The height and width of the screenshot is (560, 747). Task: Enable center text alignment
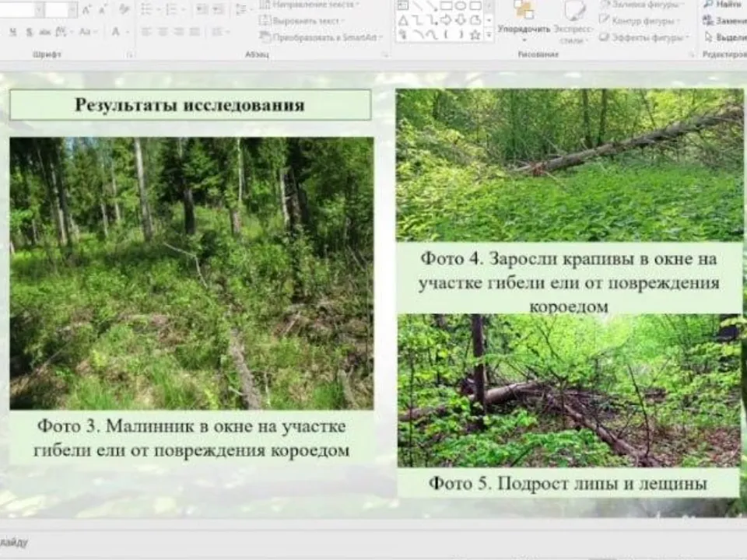coord(161,32)
